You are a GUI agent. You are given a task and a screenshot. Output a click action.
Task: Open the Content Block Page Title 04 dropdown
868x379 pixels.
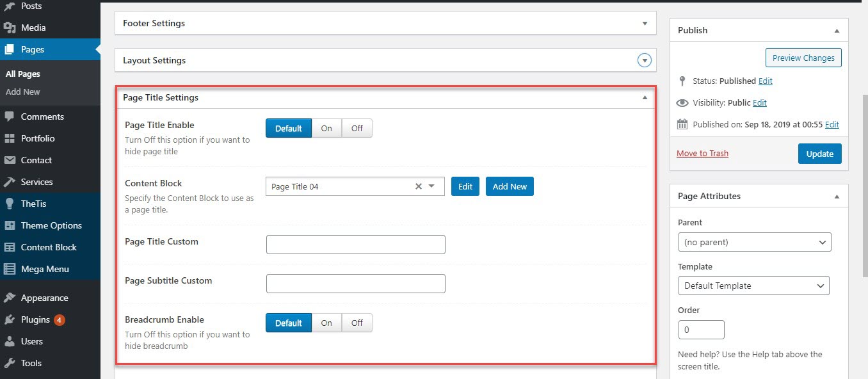pyautogui.click(x=355, y=186)
